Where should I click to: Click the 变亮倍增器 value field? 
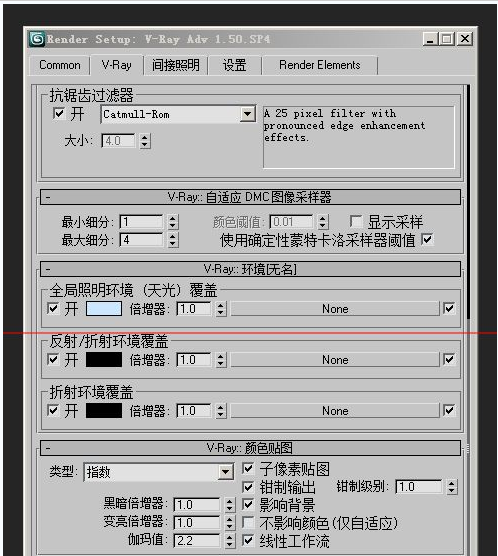(197, 523)
